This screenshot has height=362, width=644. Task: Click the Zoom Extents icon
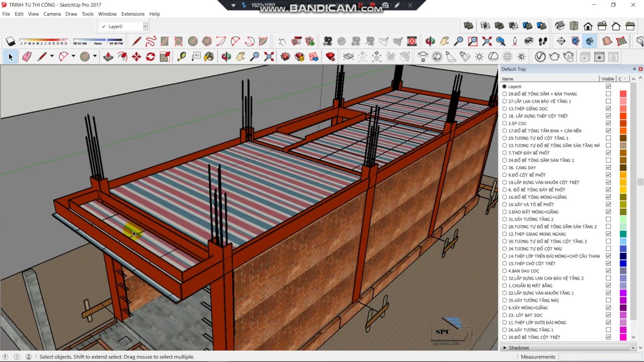point(269,57)
